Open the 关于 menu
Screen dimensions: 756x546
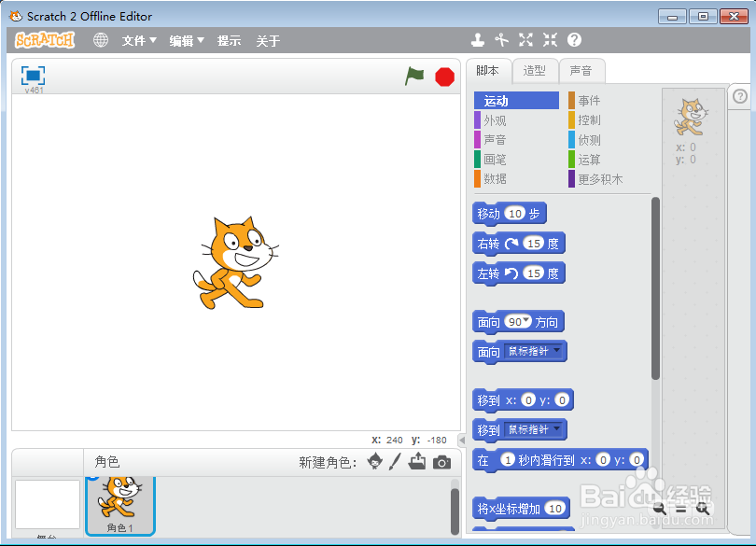pos(268,40)
